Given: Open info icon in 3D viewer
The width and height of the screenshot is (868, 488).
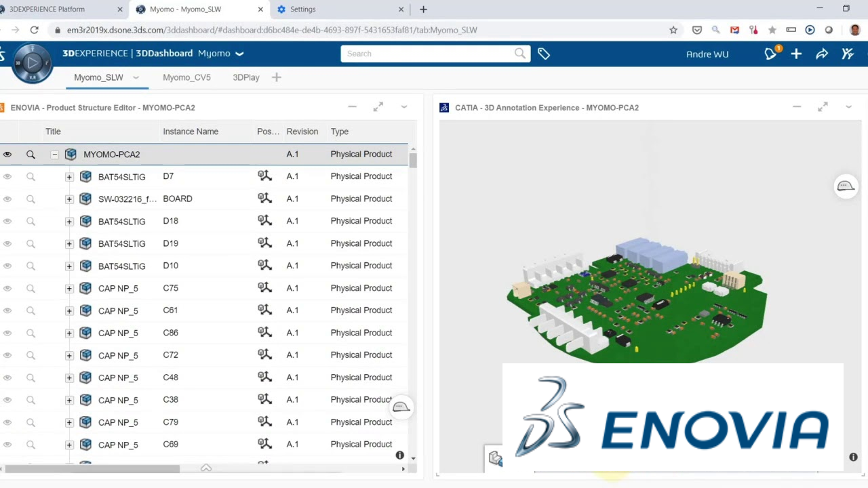Looking at the screenshot, I should click(853, 457).
